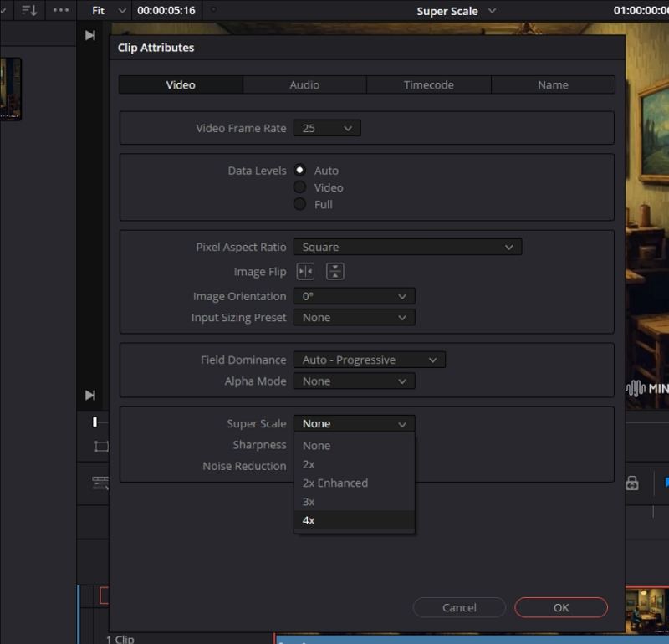Expand the Field Dominance dropdown

pos(368,359)
